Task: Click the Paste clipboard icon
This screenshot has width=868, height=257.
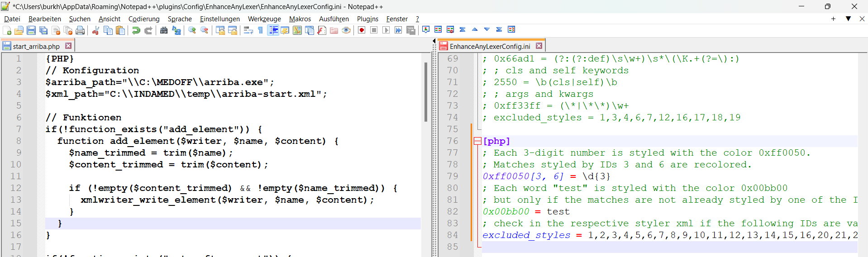Action: tap(120, 30)
